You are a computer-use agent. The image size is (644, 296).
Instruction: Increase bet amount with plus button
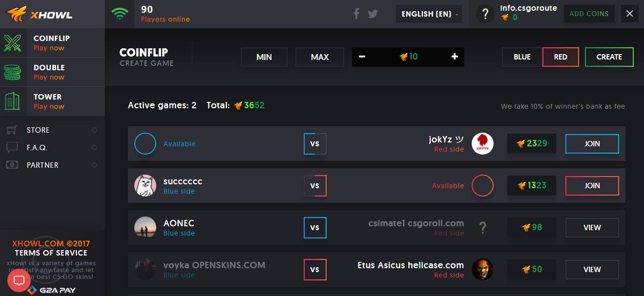point(455,57)
